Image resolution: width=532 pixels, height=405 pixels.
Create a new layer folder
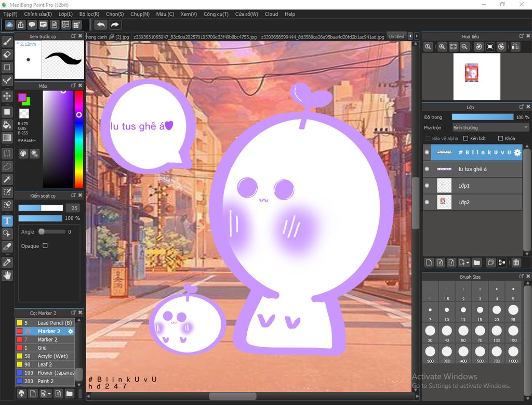477,263
